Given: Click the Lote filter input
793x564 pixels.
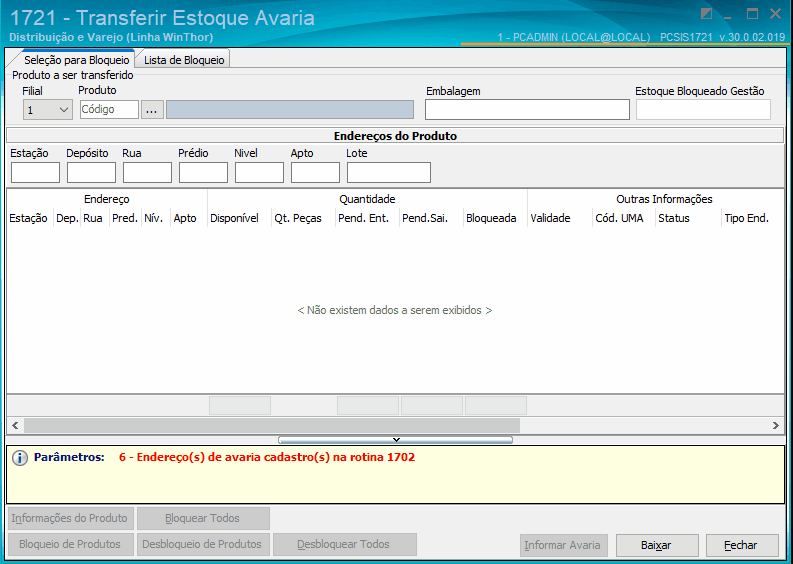Looking at the screenshot, I should 389,172.
